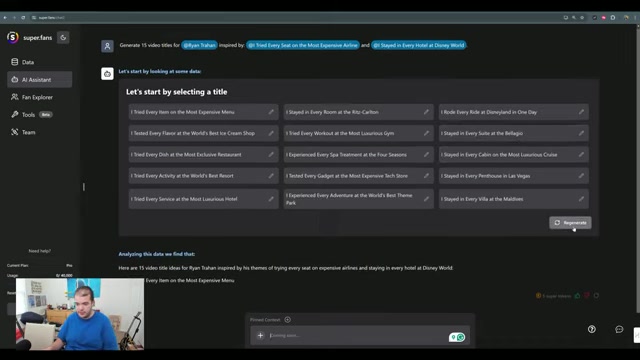Open the help question mark icon
Screen dimensions: 640x360
pos(592,329)
